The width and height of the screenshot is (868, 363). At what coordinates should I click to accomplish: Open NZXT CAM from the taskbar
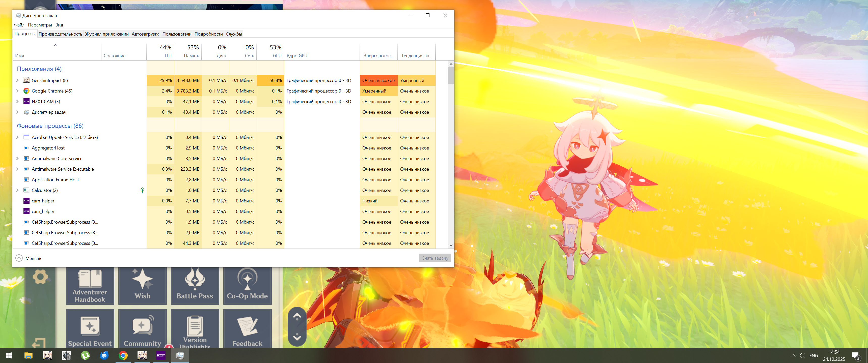(x=161, y=355)
